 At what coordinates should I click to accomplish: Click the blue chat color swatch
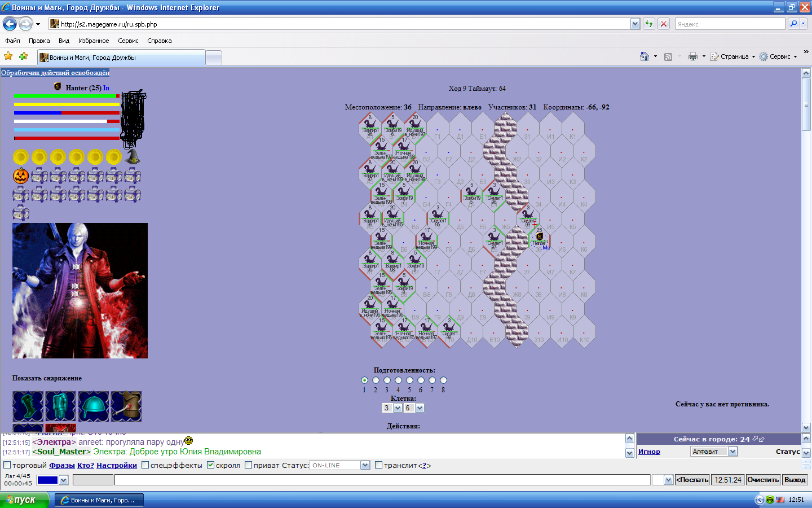tap(47, 480)
